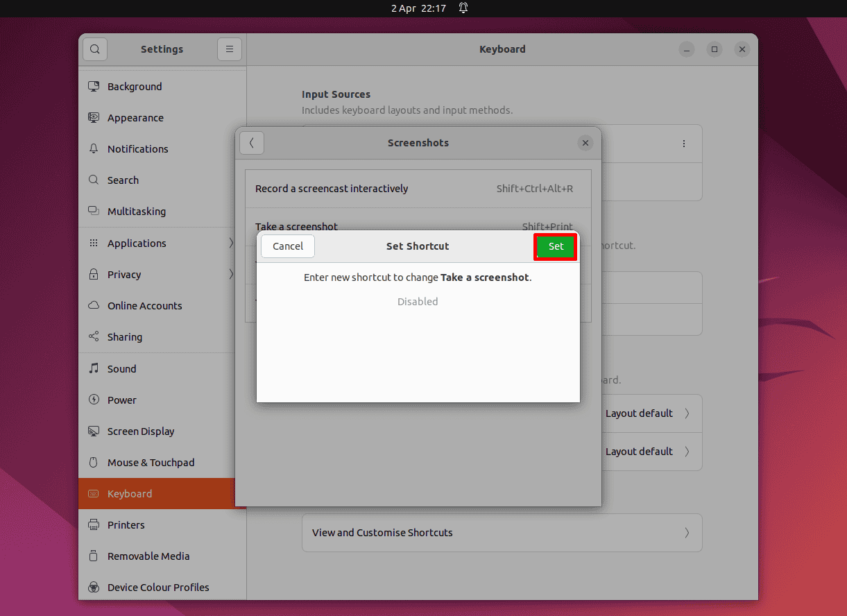The height and width of the screenshot is (616, 847).
Task: Open View and Customise Shortcuts row
Action: (502, 533)
